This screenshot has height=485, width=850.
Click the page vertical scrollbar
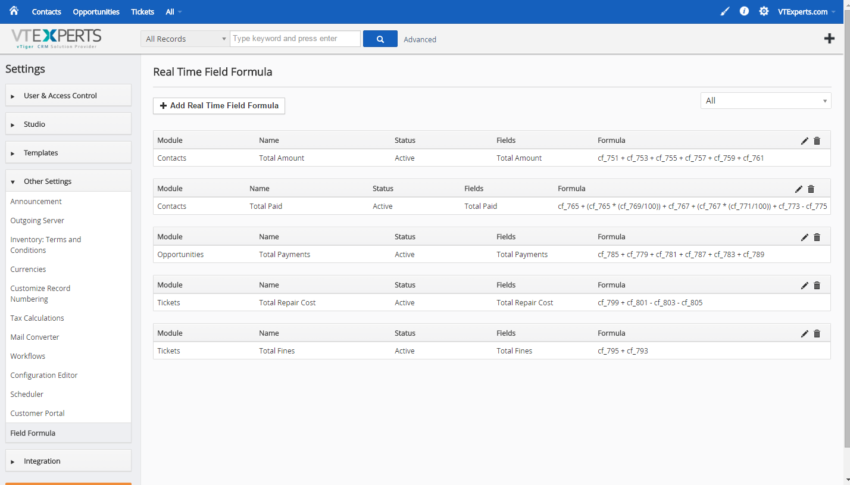(x=847, y=228)
